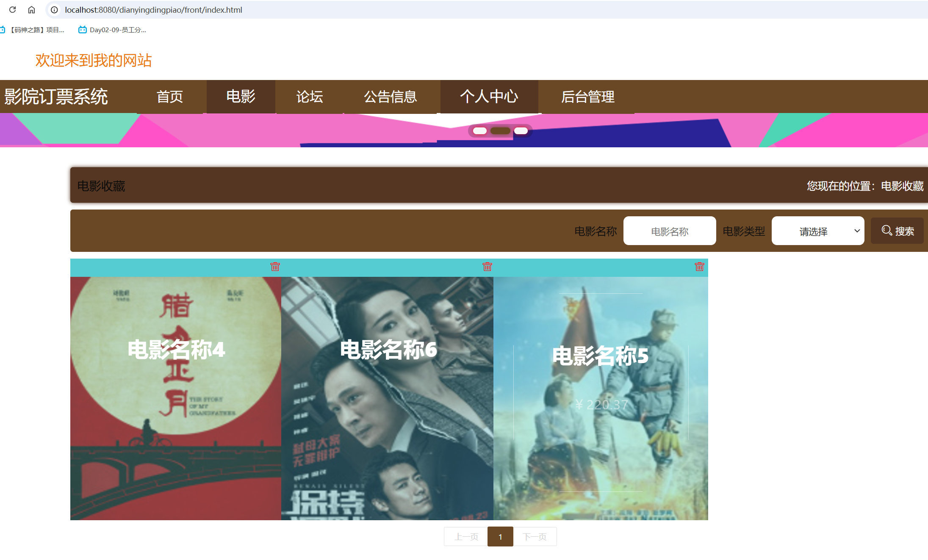Click the 欢迎来到我的网站 heading text
This screenshot has height=560, width=928.
94,61
